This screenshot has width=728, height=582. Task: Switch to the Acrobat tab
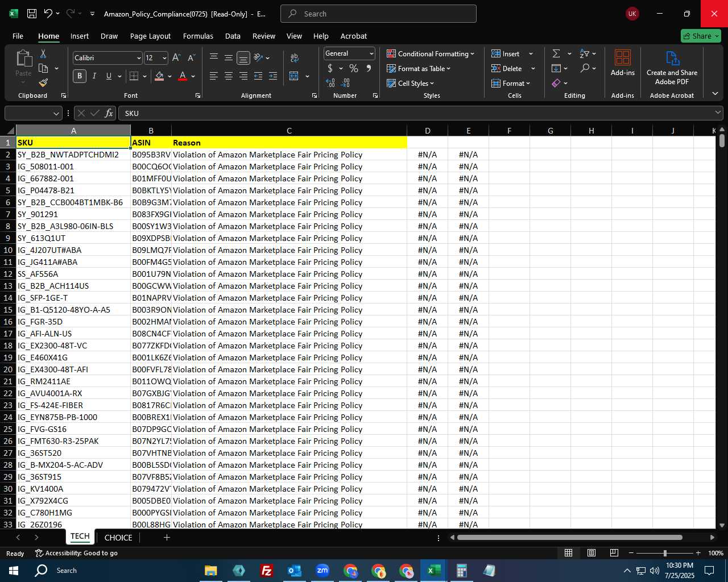(354, 36)
